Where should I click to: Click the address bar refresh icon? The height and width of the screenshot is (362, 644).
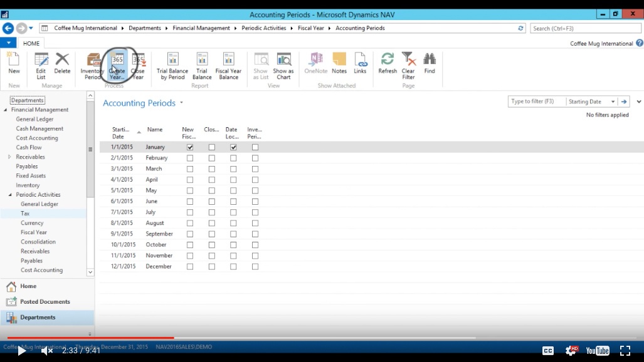(520, 28)
